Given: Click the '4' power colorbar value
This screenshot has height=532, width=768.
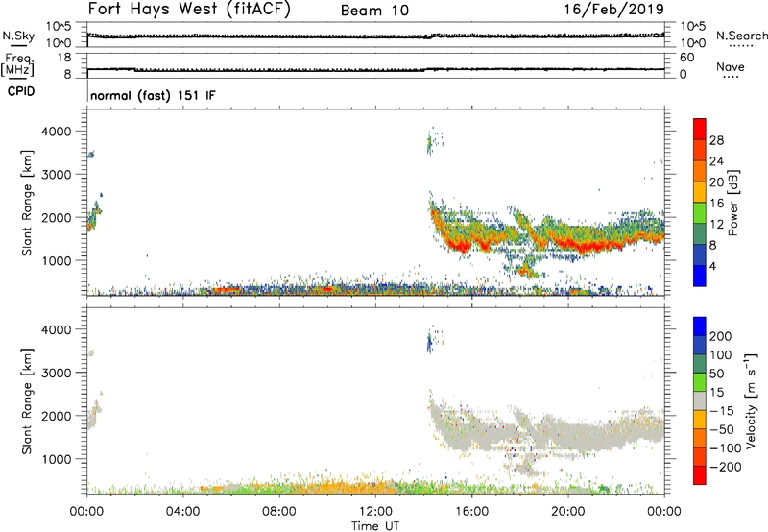Looking at the screenshot, I should 713,266.
